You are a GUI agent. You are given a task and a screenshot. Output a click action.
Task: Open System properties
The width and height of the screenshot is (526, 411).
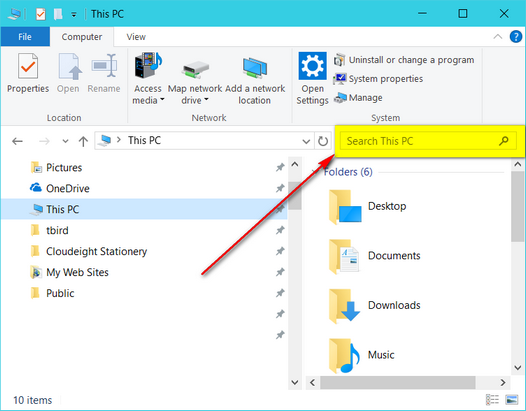(x=378, y=79)
